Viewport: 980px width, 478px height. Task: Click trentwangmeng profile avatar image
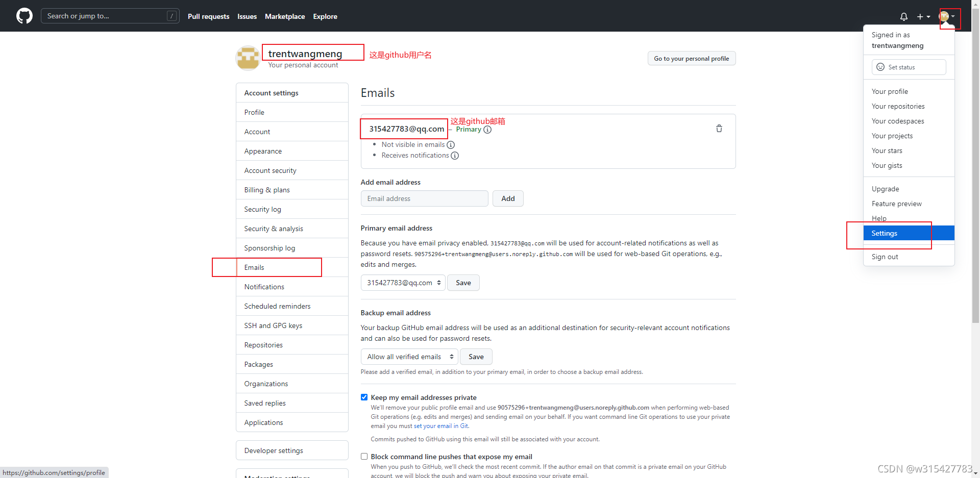click(x=248, y=58)
